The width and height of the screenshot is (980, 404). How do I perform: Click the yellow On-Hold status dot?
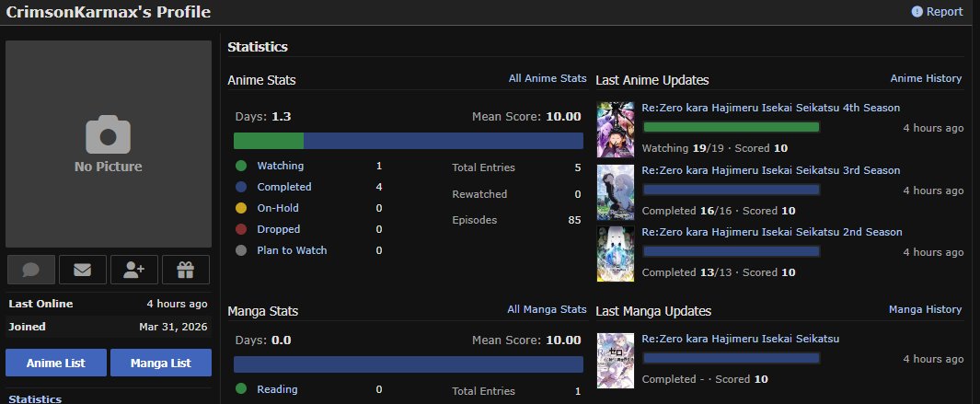(x=241, y=208)
